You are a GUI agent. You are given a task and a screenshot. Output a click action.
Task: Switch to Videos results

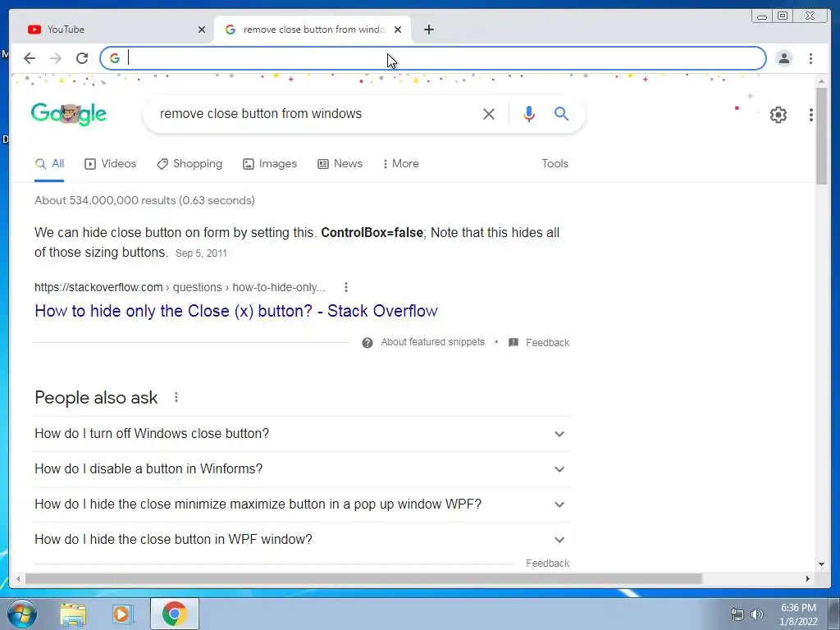pos(111,164)
